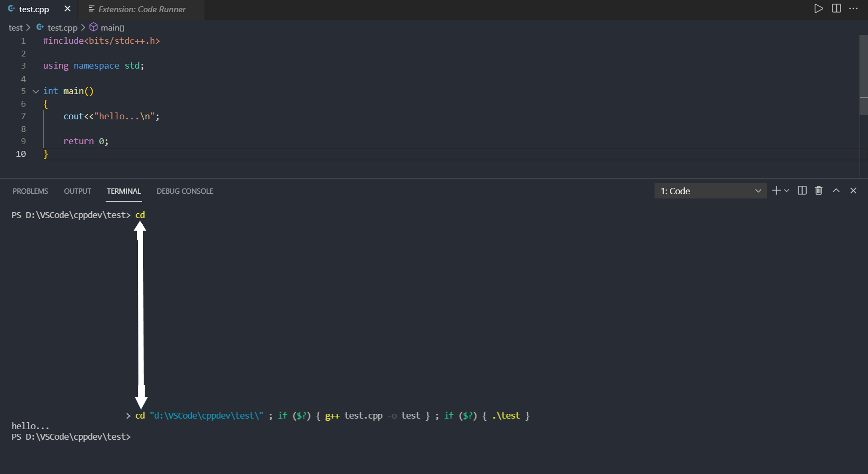Click the test folder breadcrumb
868x474 pixels.
point(15,27)
